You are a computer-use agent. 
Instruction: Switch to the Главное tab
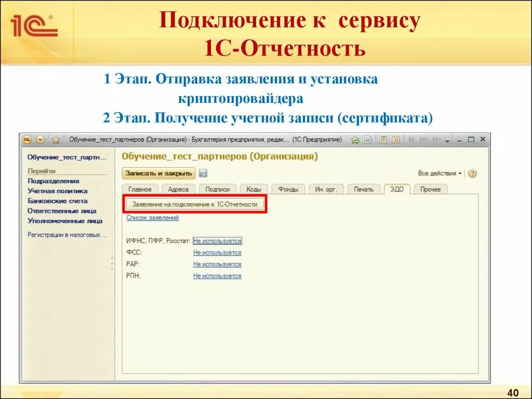click(140, 189)
